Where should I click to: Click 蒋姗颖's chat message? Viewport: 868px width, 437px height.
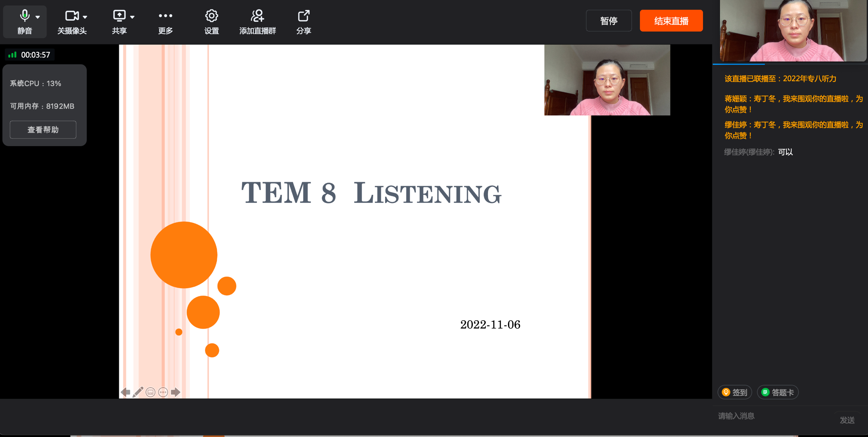click(x=794, y=104)
